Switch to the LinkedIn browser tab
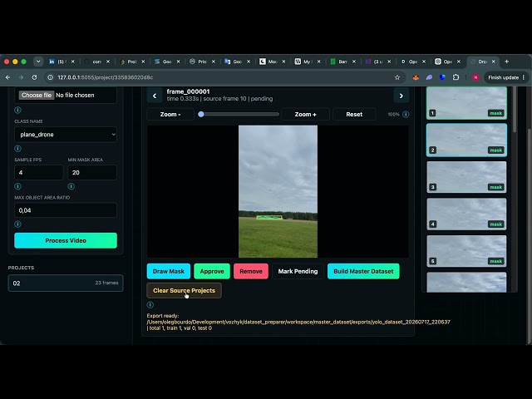The height and width of the screenshot is (399, 532). [62, 62]
